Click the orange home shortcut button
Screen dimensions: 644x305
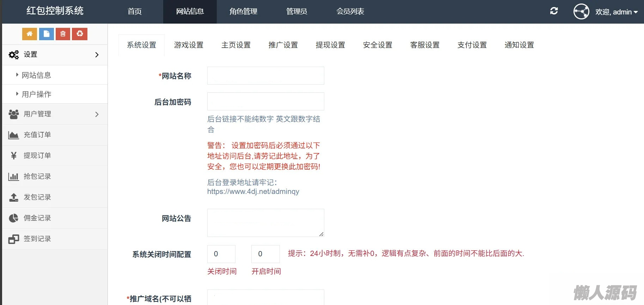pyautogui.click(x=30, y=34)
